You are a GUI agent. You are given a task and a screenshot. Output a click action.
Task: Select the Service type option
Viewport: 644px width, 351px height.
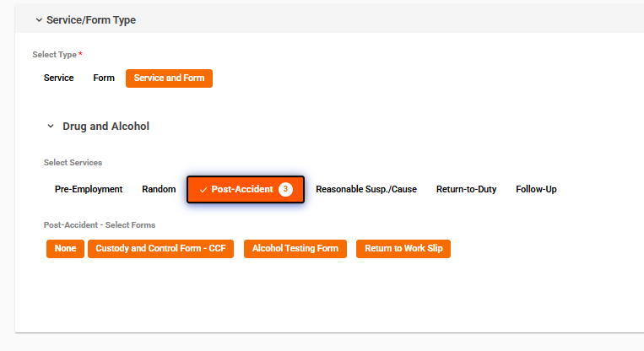pos(58,78)
